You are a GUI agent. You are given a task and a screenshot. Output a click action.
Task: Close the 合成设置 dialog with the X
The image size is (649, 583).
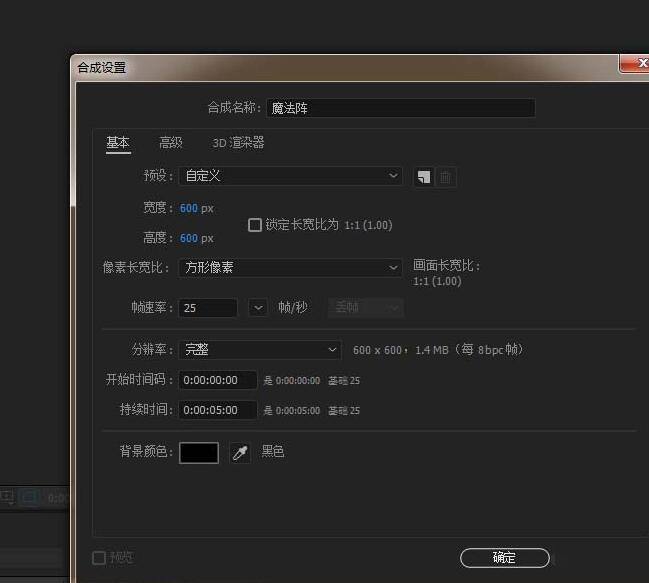point(636,64)
